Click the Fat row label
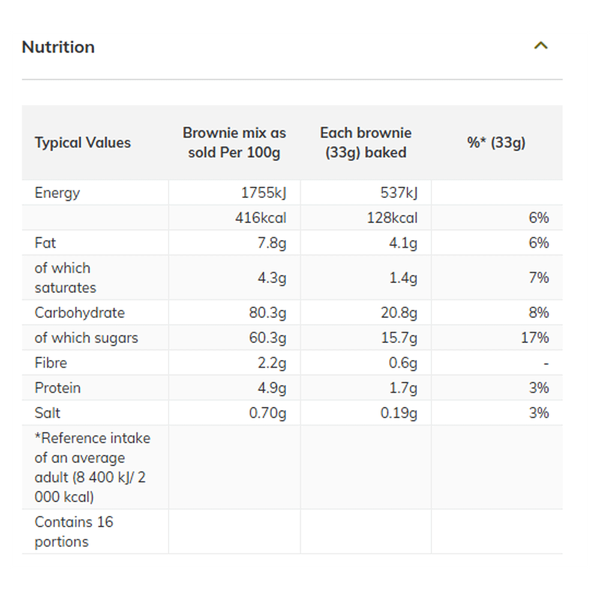600x600 pixels. pyautogui.click(x=45, y=243)
